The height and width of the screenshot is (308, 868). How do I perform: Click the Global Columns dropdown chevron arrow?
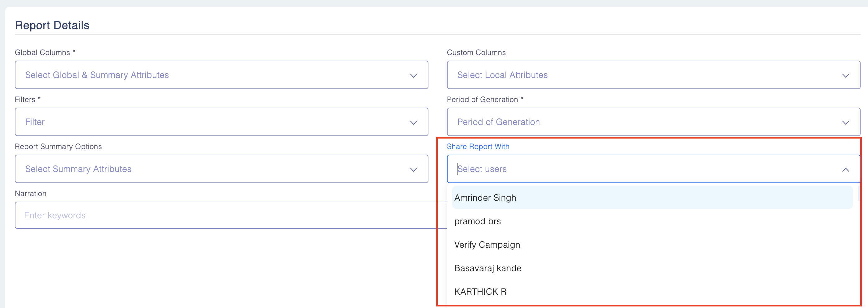click(413, 75)
